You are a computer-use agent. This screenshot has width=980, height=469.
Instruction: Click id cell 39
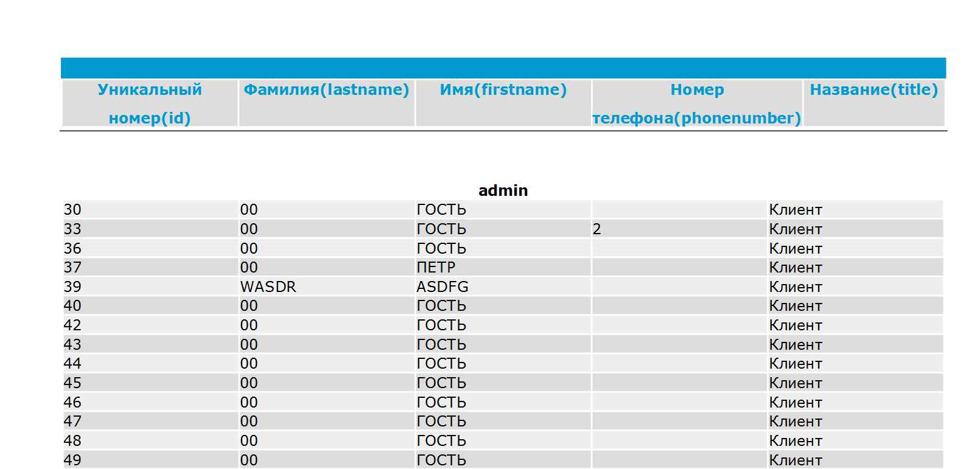tap(150, 287)
